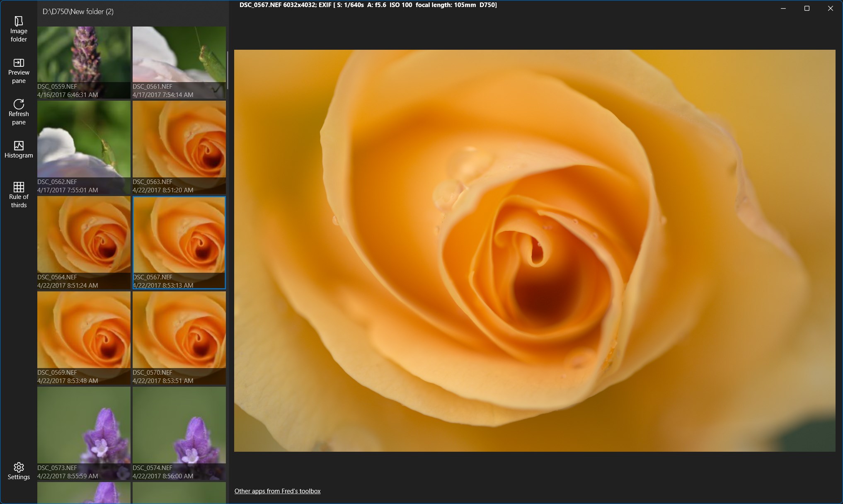Open Settings gear in sidebar

click(x=19, y=471)
